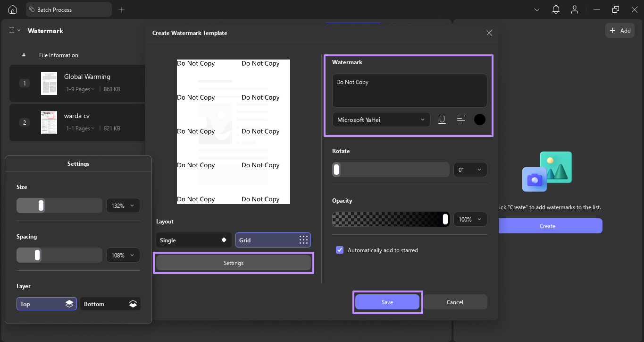Screen dimensions: 644x342
Task: Open the rotation angle dropdown showing 0°
Action: [470, 169]
